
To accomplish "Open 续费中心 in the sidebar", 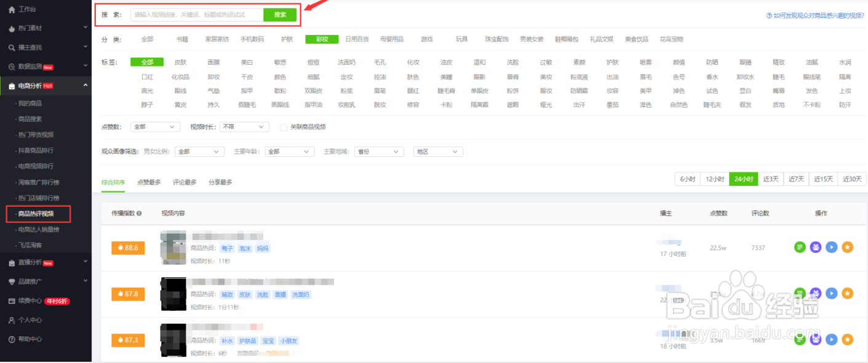I will pos(38,301).
